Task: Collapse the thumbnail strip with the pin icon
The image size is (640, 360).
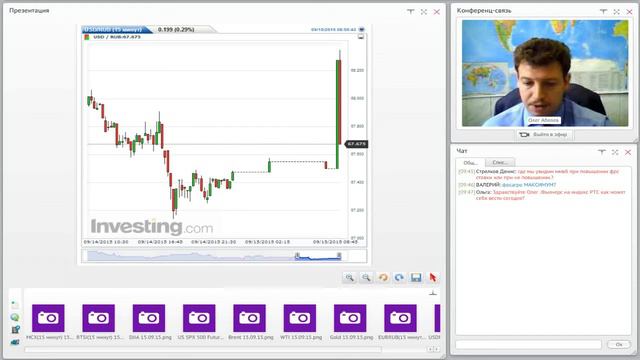Action: (433, 293)
